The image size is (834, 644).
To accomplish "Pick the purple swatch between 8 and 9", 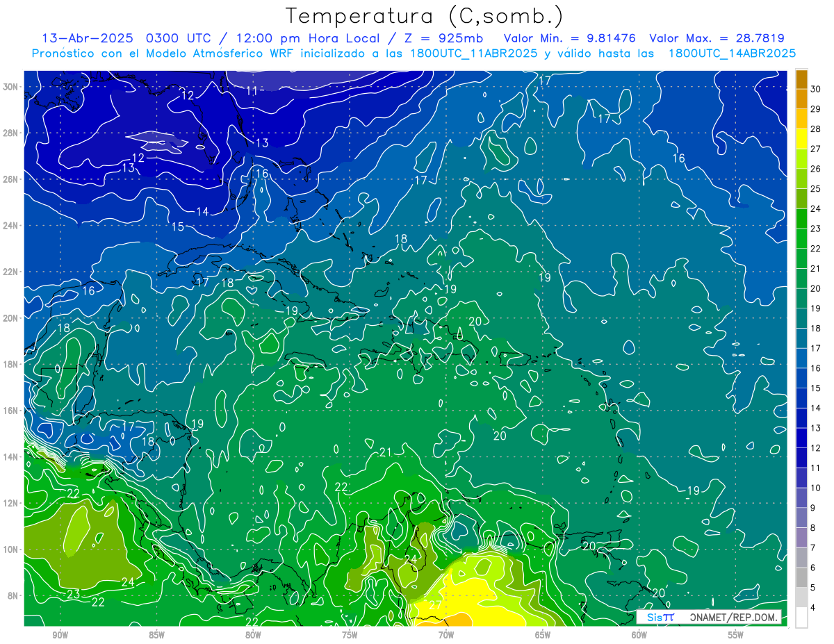I will pos(801,518).
